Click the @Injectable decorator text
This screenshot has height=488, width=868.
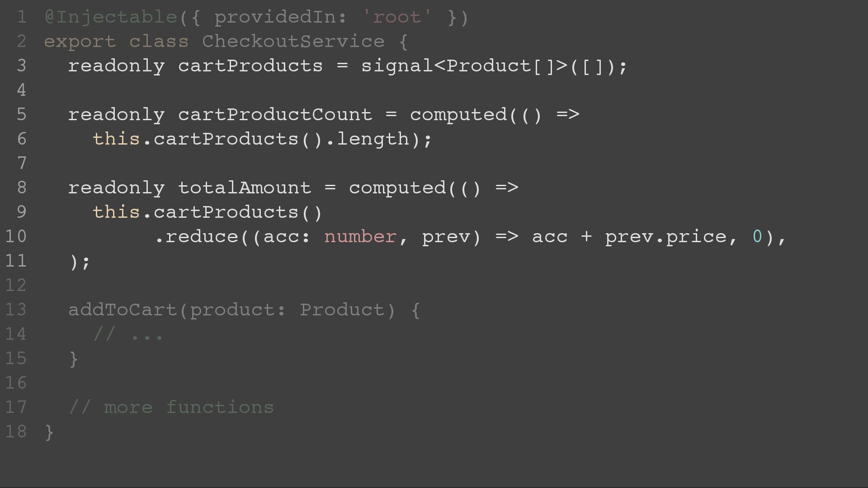(111, 17)
